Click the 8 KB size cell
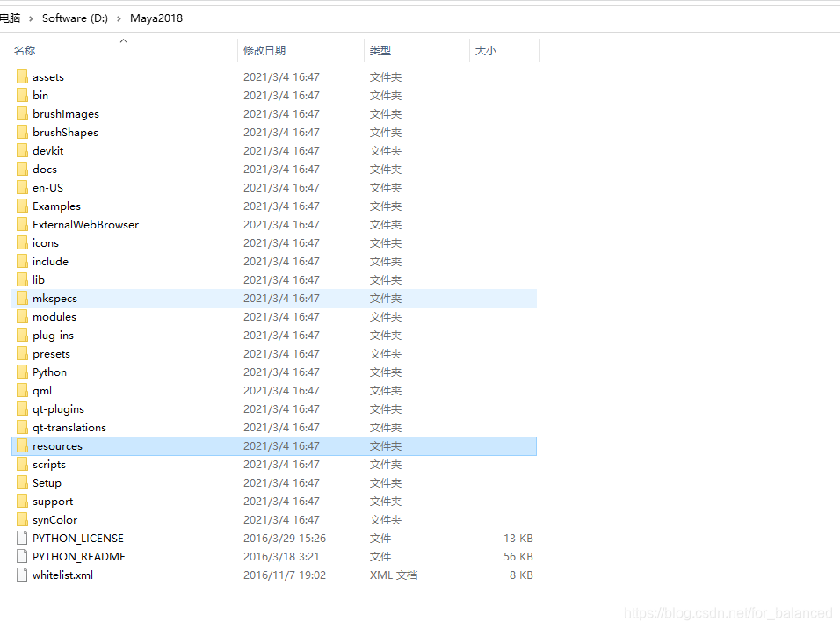Image resolution: width=840 pixels, height=629 pixels. click(x=521, y=575)
